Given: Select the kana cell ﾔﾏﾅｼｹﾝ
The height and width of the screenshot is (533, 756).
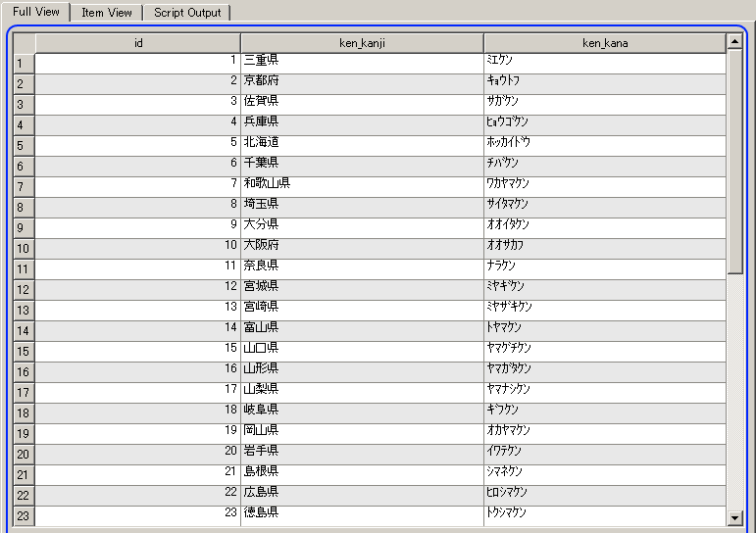Looking at the screenshot, I should pos(605,393).
